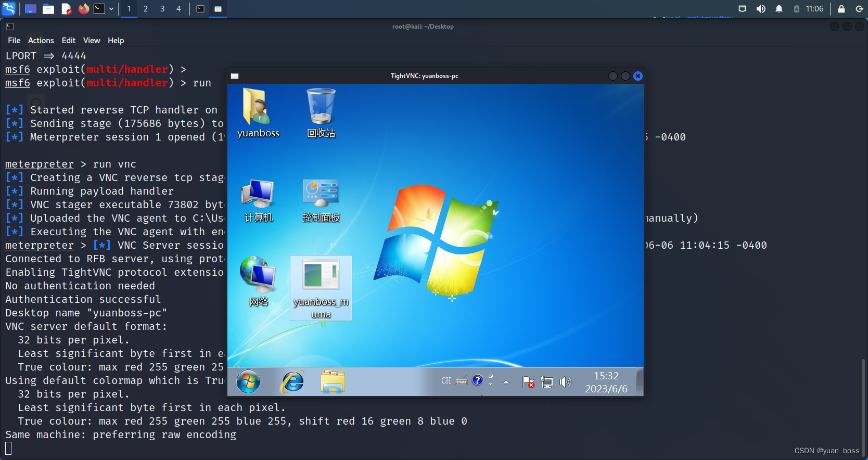868x460 pixels.
Task: Close the TightVNC yuanboss-pc window
Action: point(638,76)
